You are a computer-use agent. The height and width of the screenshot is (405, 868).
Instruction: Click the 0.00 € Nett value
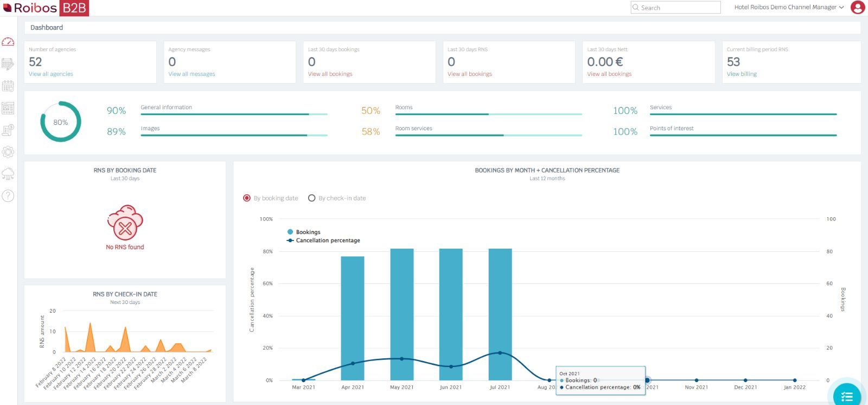(605, 62)
